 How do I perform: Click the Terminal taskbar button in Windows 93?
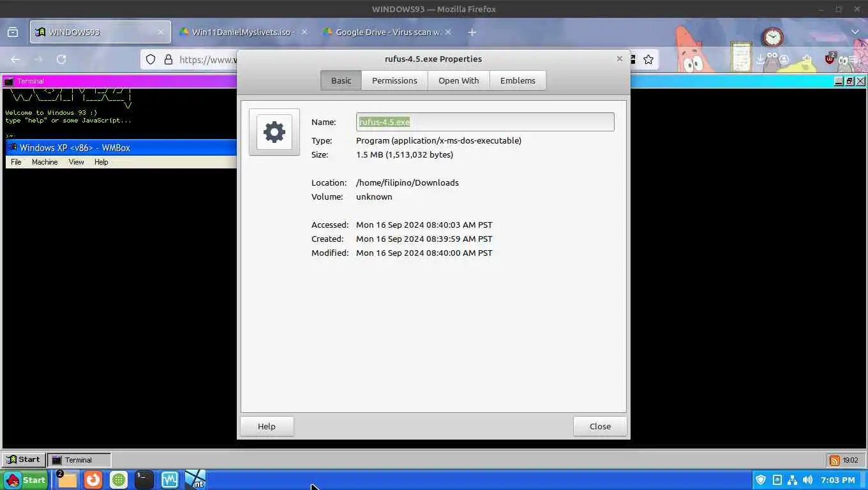[79, 459]
